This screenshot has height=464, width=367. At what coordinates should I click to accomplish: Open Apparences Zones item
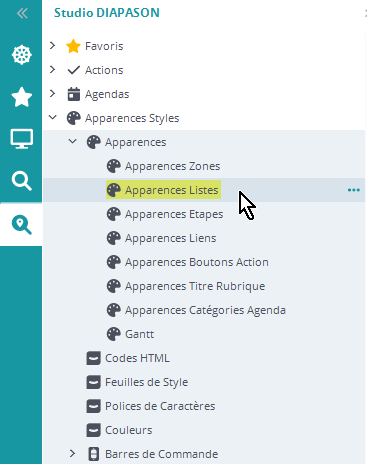click(172, 166)
